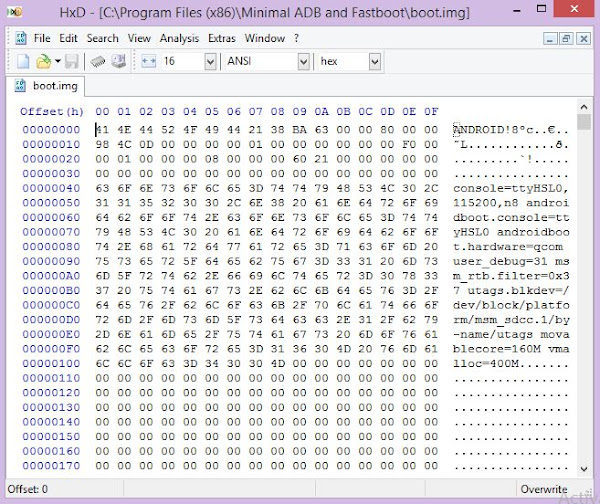
Task: Click the Open RAM chip icon
Action: [x=98, y=61]
